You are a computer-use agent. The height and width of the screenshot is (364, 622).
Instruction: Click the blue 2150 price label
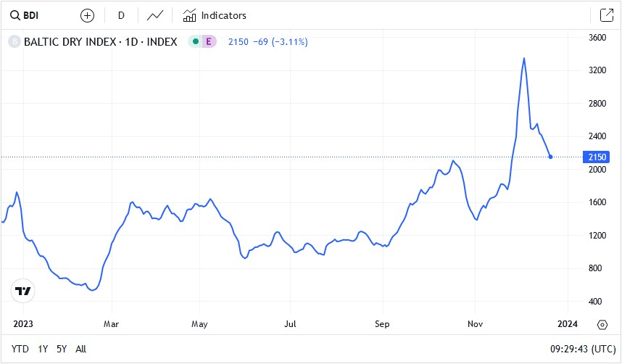click(599, 157)
